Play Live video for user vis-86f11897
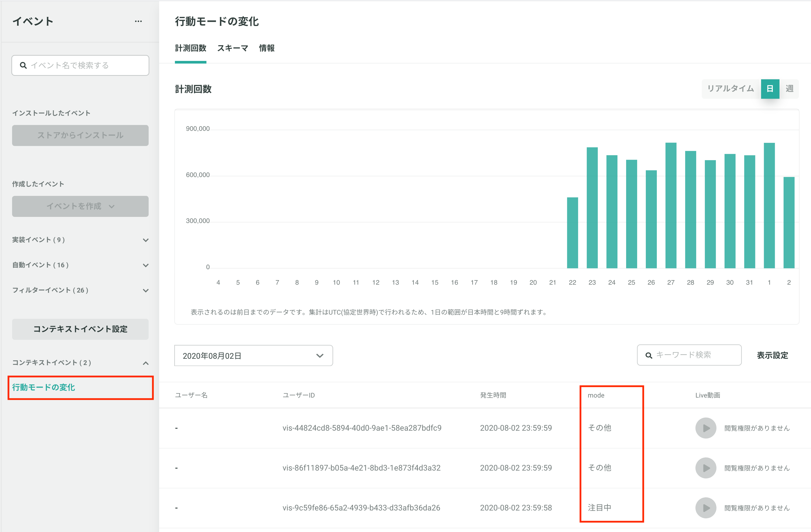 click(x=706, y=468)
